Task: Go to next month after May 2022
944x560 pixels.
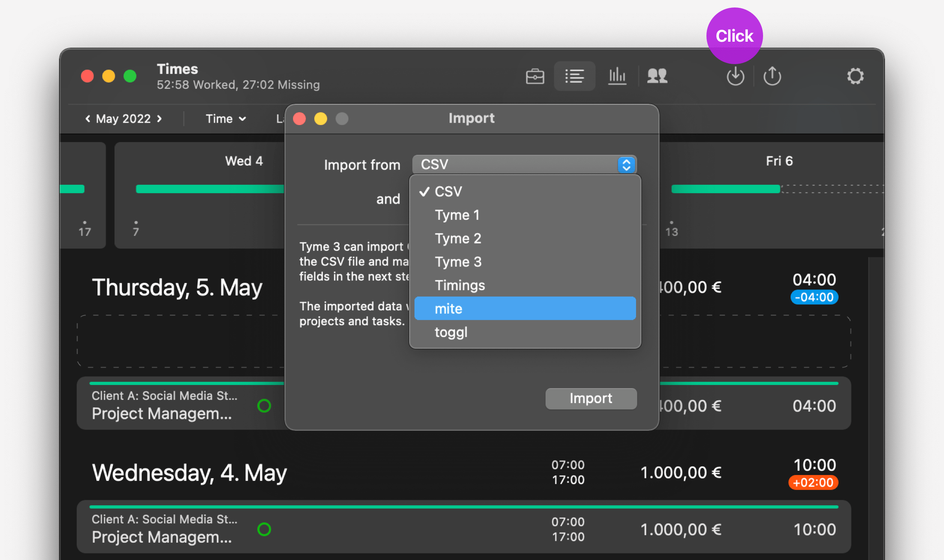Action: point(159,118)
